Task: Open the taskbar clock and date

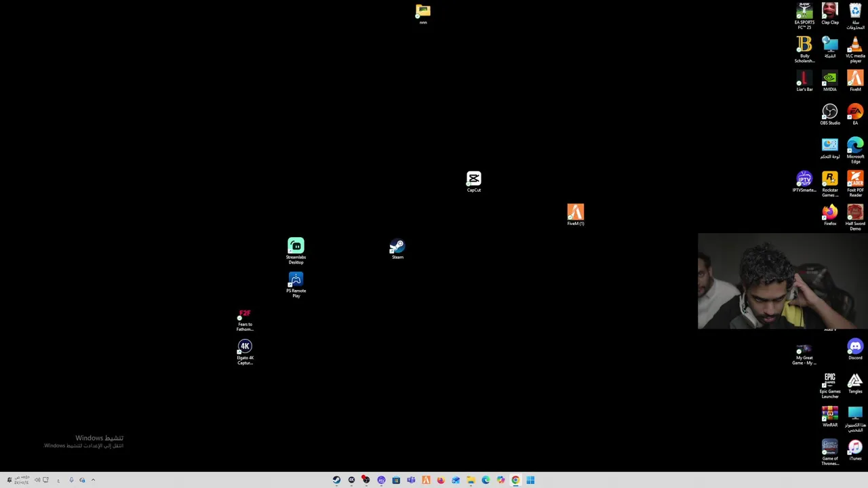Action: tap(22, 480)
